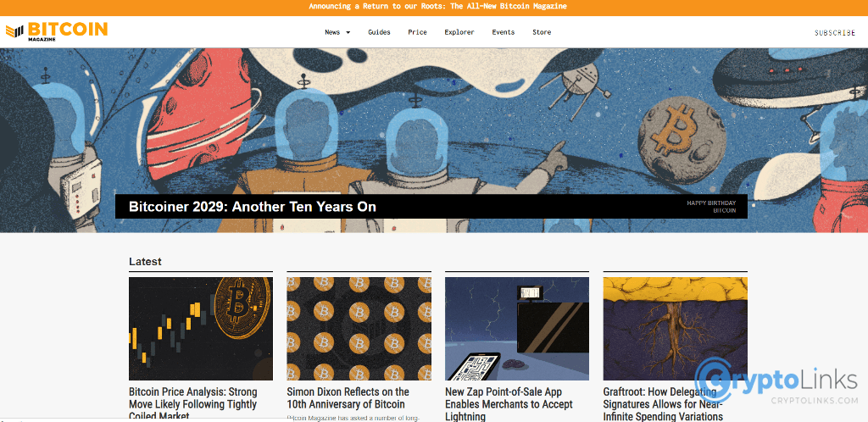Open the orange announcement banner link

437,7
